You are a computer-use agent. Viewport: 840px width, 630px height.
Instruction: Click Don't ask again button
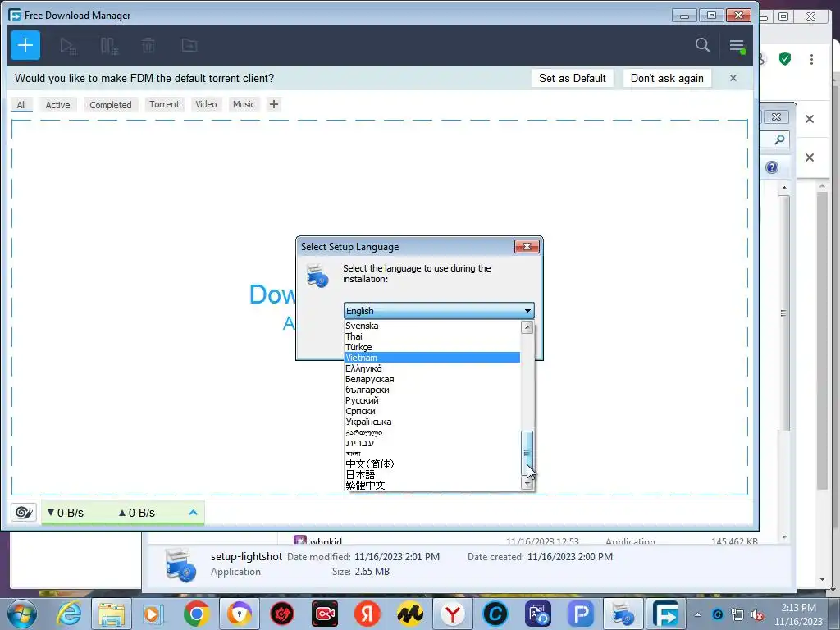coord(667,78)
